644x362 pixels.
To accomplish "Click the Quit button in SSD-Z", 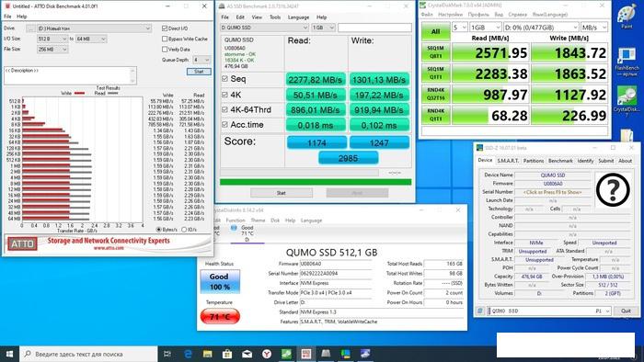I will click(626, 311).
